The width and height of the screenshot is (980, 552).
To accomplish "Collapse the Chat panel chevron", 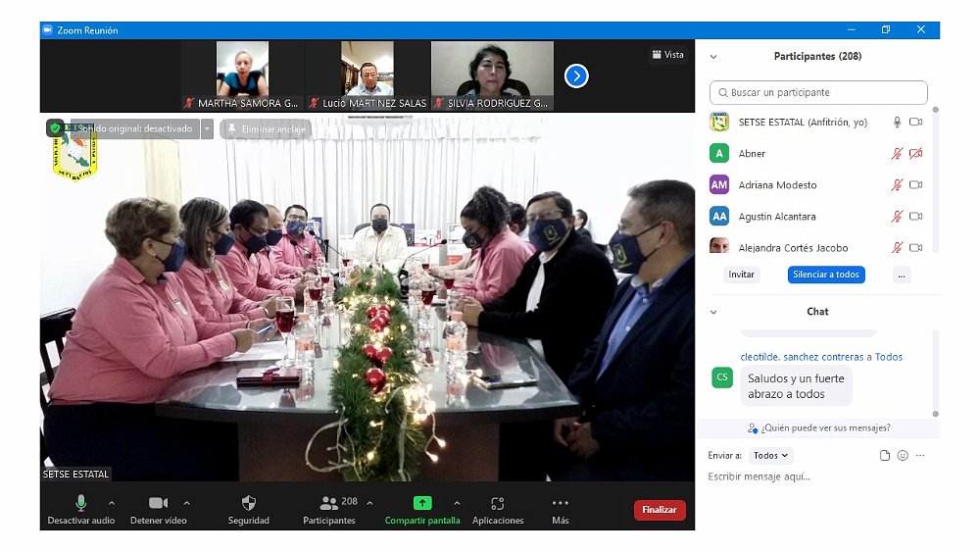I will tap(713, 312).
